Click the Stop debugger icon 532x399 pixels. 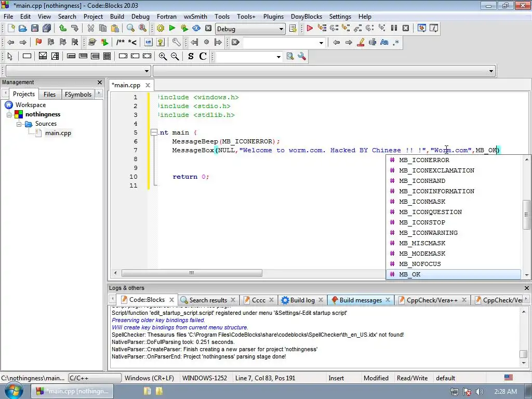pos(406,28)
